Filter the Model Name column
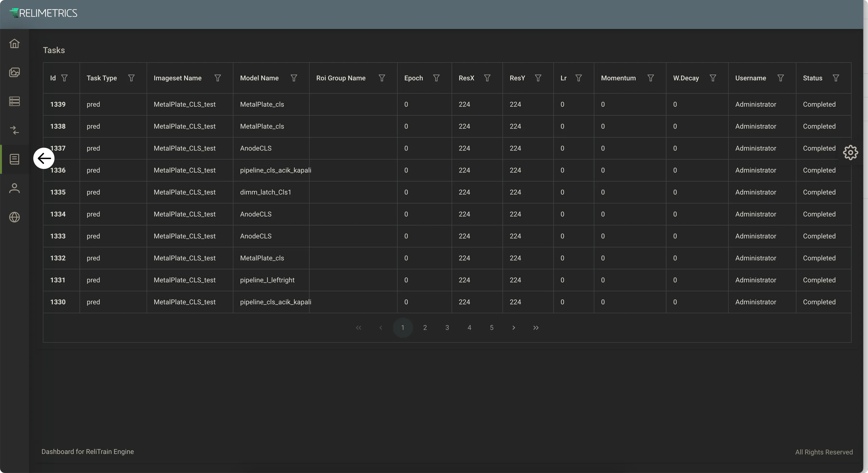 click(294, 78)
